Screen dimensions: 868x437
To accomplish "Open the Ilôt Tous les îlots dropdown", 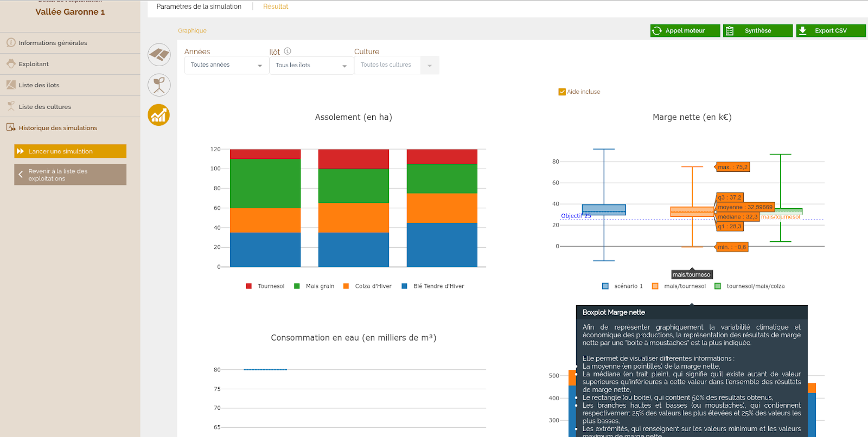I will (311, 65).
